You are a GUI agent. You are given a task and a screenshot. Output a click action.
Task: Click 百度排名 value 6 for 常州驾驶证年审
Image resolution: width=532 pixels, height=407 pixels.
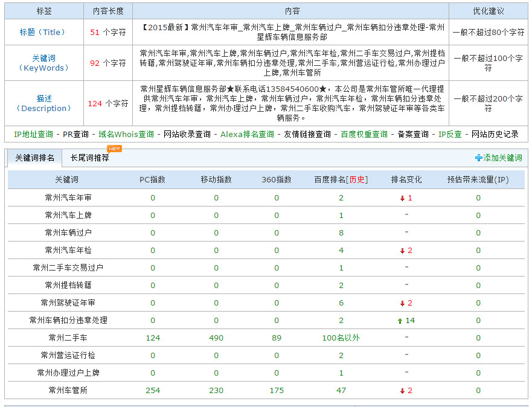(x=341, y=303)
